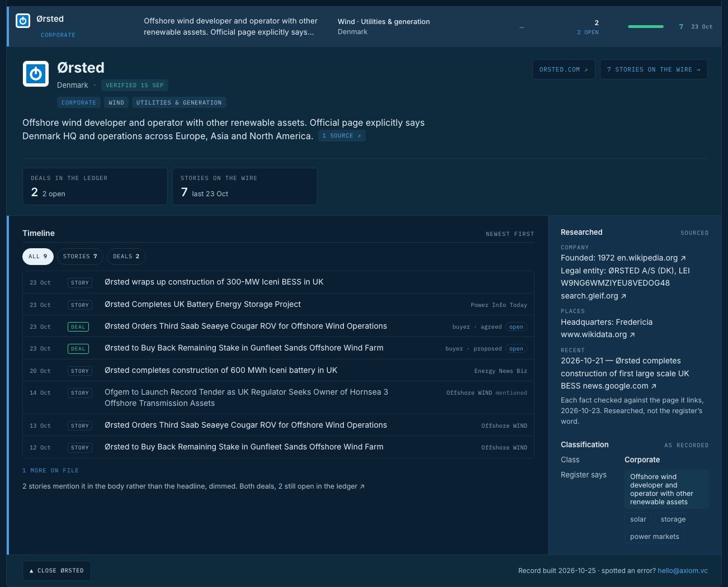This screenshot has height=587, width=728.
Task: Click the UTILITIES & GENERATION tag
Action: coord(179,102)
